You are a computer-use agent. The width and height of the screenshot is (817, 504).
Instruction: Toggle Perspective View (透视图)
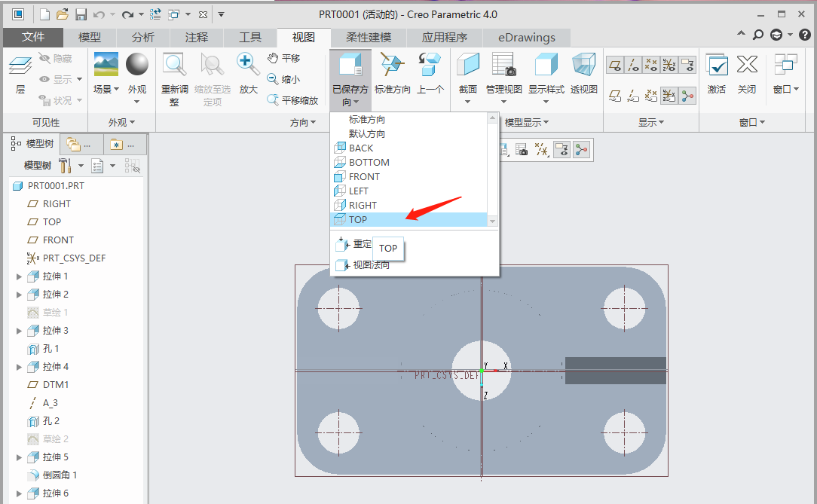(583, 73)
